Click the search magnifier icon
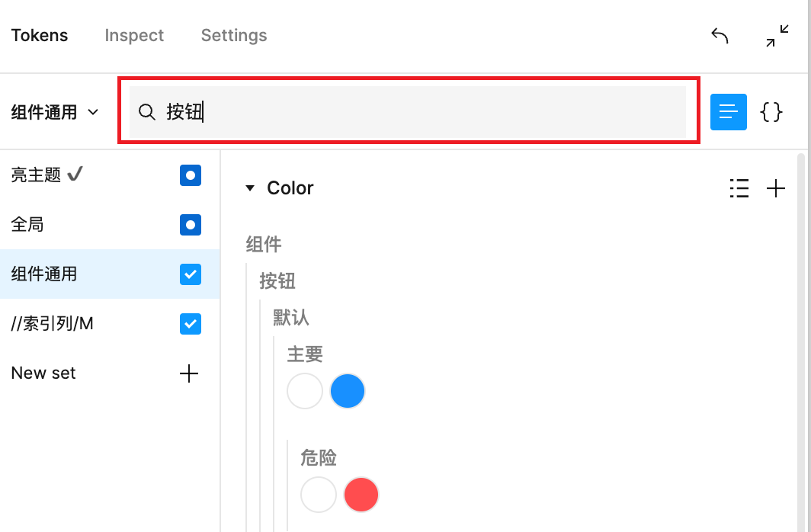Screen dimensions: 811x532 [x=146, y=112]
